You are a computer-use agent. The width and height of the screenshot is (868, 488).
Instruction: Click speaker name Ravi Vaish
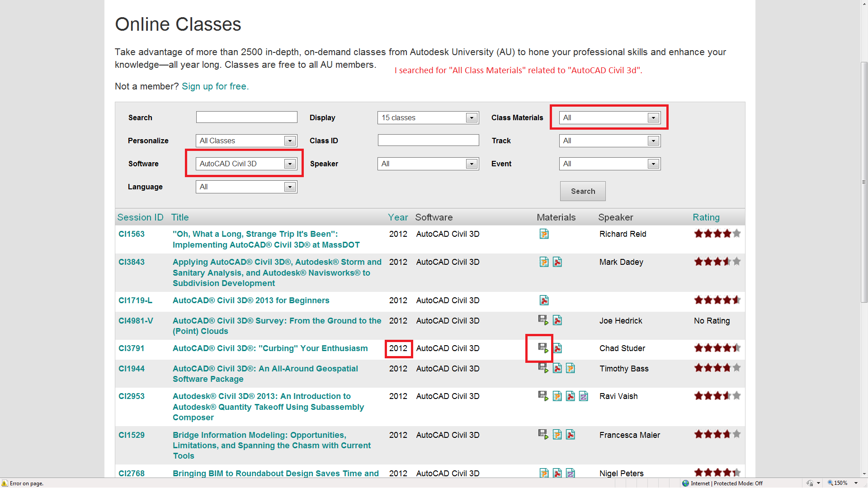618,396
